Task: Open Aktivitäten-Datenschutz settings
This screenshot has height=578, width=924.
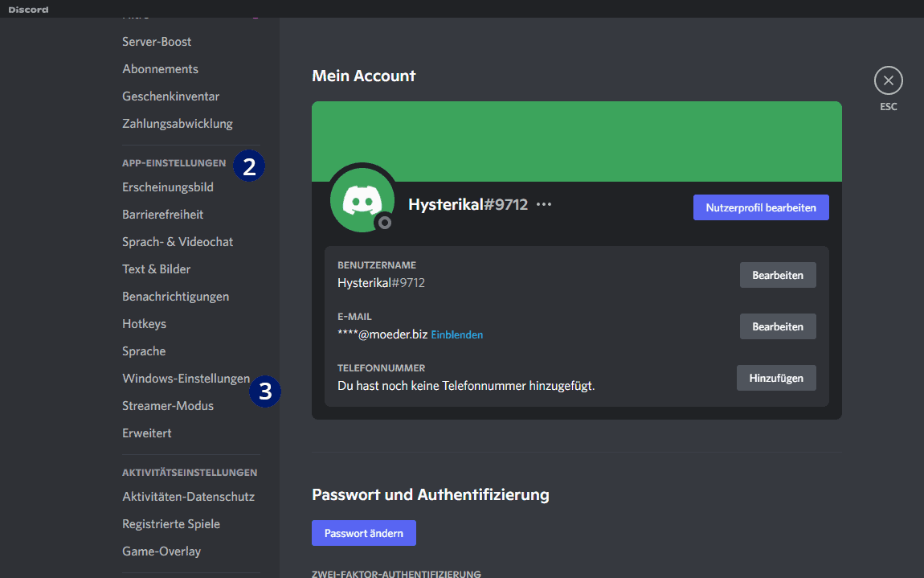Action: (x=189, y=497)
